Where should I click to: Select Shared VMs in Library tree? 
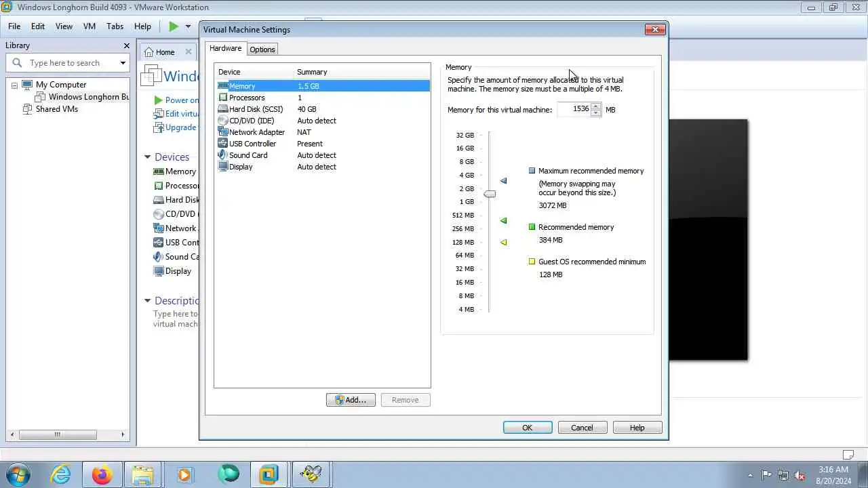click(57, 109)
